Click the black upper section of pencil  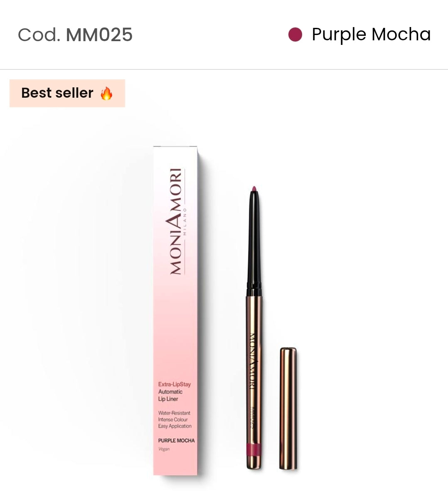click(254, 244)
